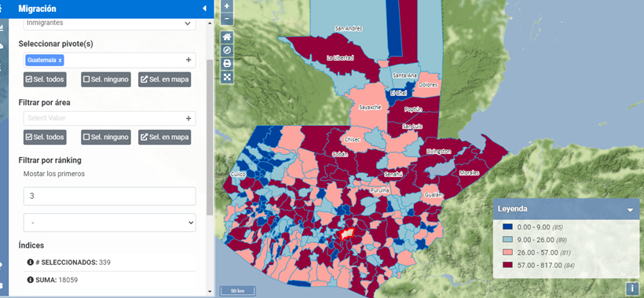644x298 pixels.
Task: Click Sel. ninguno under Filtrar por área
Action: pyautogui.click(x=105, y=137)
